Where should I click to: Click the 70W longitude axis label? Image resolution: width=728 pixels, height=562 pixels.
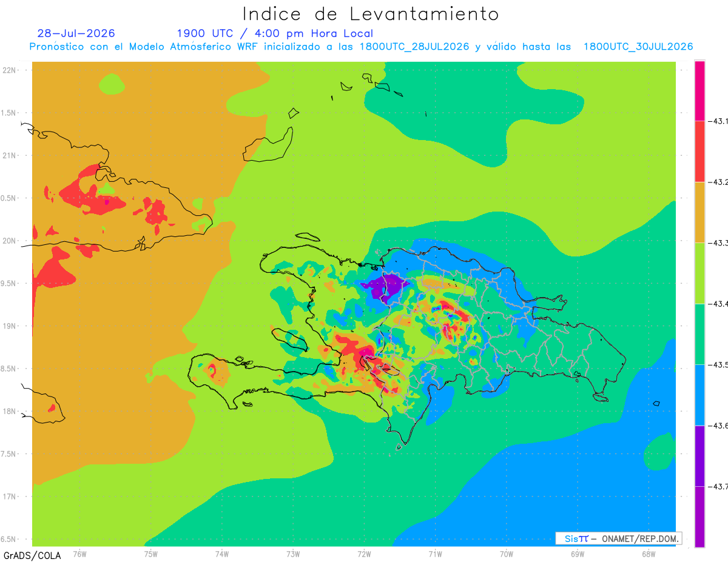click(507, 554)
